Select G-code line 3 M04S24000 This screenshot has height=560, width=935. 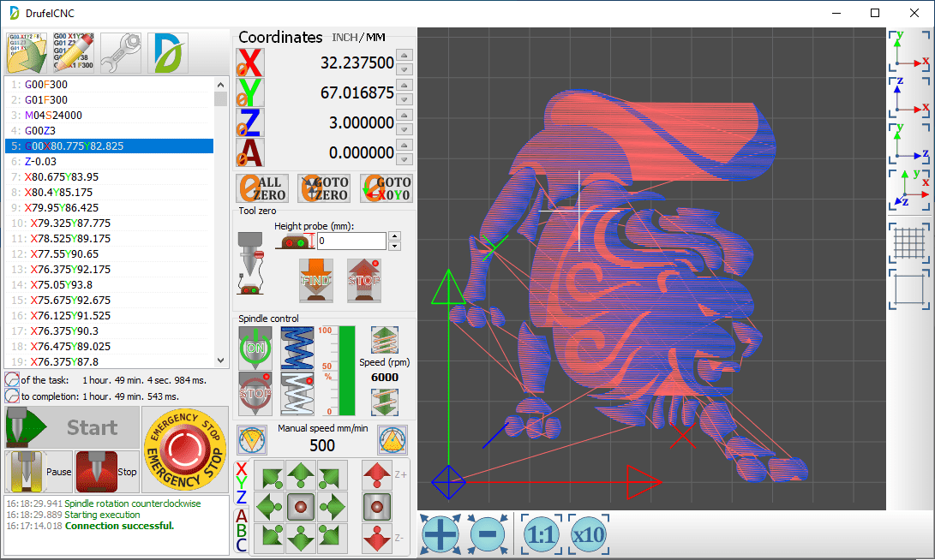[x=109, y=115]
